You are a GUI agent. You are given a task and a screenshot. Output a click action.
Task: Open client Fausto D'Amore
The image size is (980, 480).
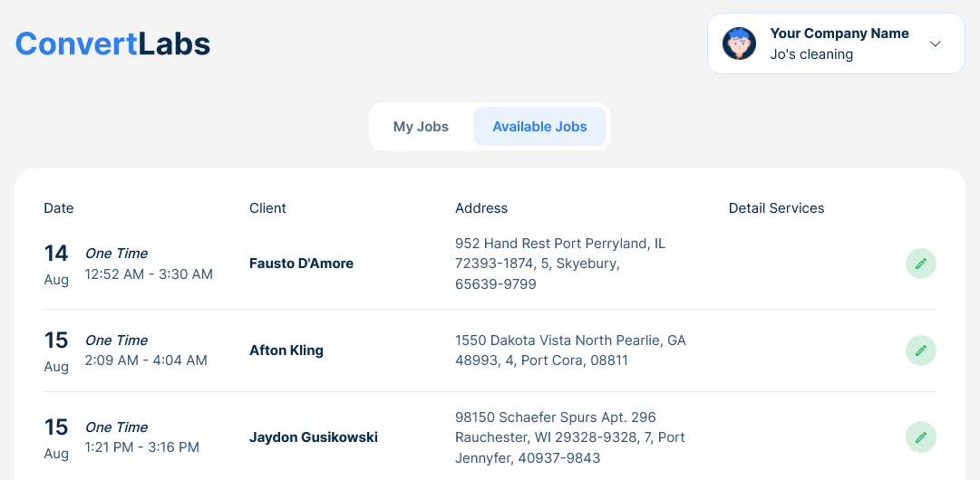pyautogui.click(x=301, y=264)
